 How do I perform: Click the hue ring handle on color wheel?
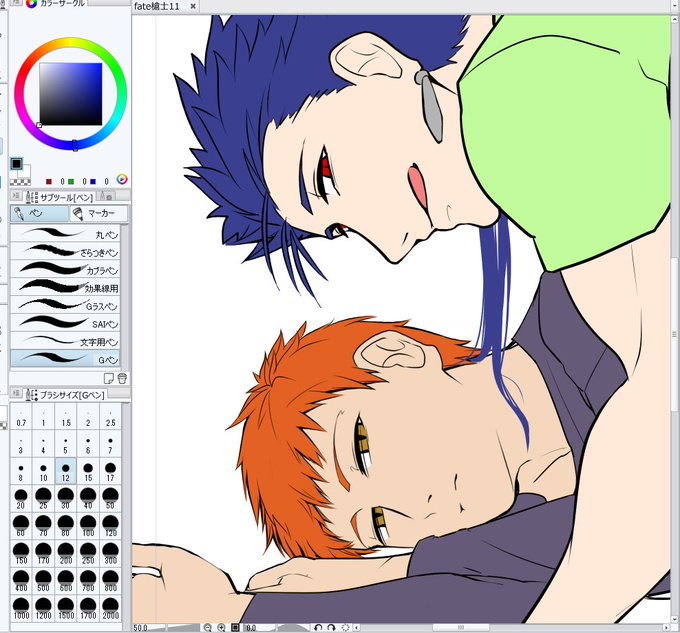[75, 145]
